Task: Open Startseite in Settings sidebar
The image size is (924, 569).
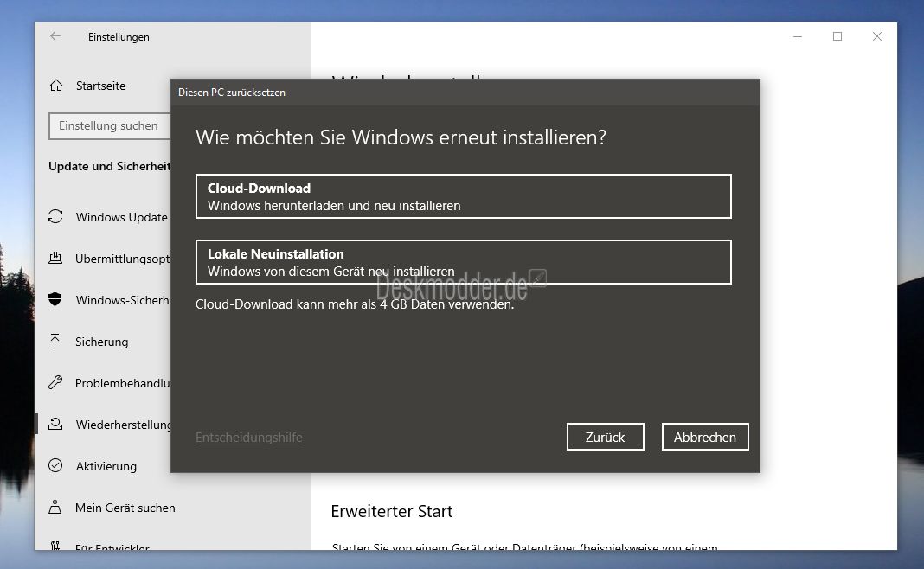Action: click(x=100, y=86)
